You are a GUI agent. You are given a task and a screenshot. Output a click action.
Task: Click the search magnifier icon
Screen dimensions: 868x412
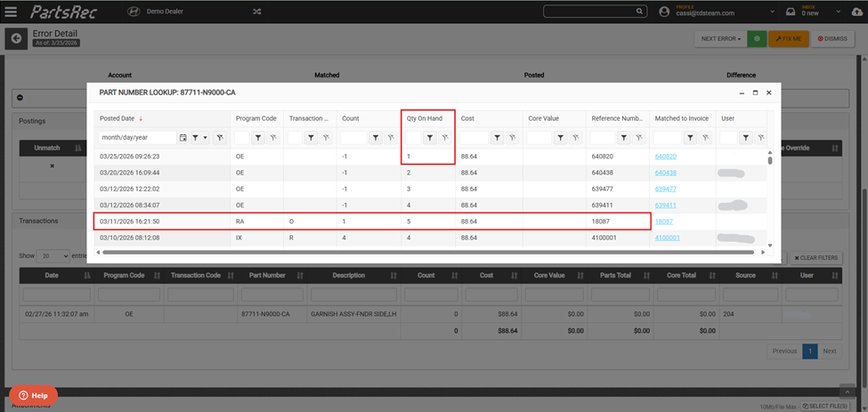639,11
